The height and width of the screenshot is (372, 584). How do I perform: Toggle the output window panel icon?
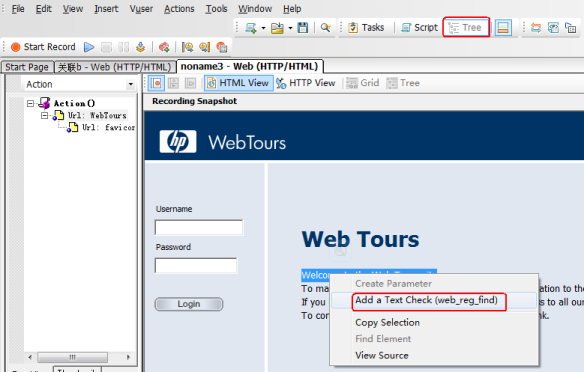click(503, 28)
